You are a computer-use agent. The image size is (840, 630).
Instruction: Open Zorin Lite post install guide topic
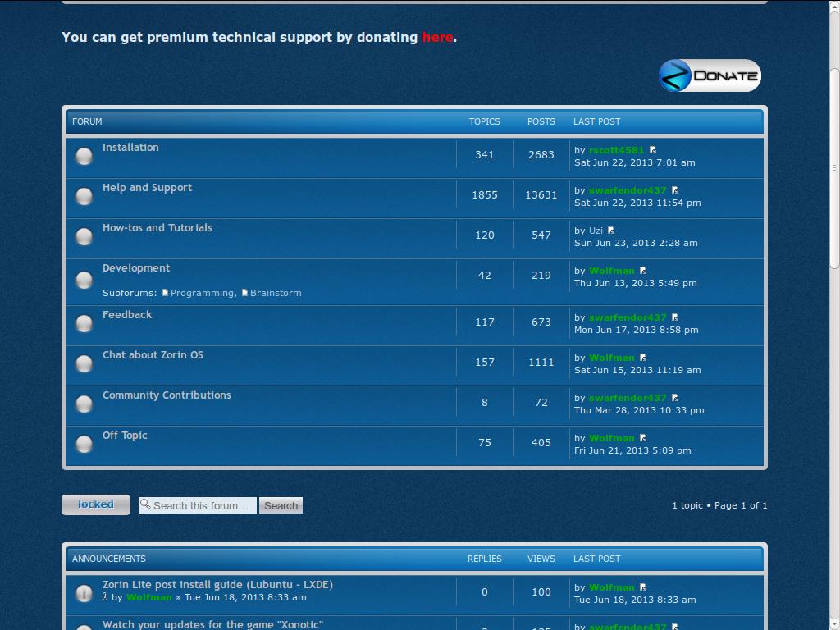(x=217, y=585)
